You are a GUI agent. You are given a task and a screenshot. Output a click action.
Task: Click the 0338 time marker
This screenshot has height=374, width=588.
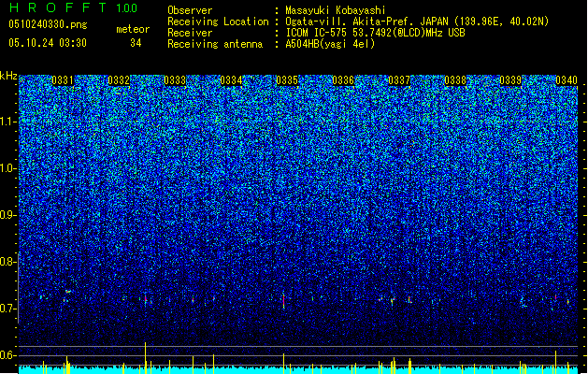pos(455,80)
